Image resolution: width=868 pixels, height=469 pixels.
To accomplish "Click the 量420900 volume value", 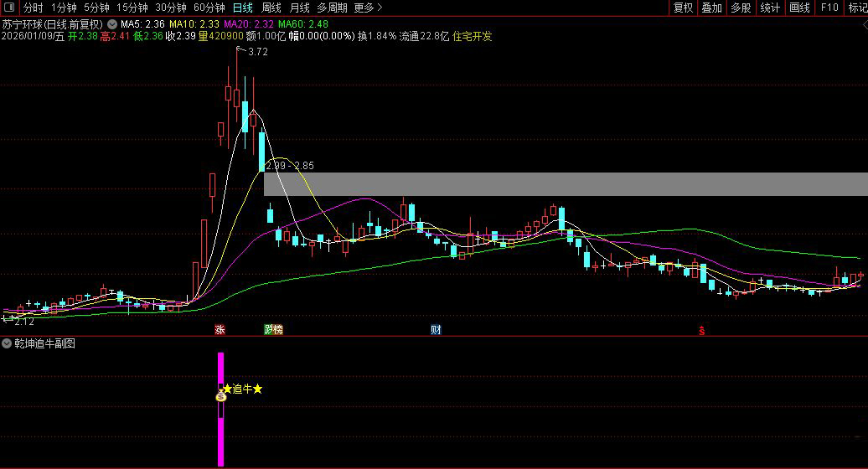I will 221,37.
